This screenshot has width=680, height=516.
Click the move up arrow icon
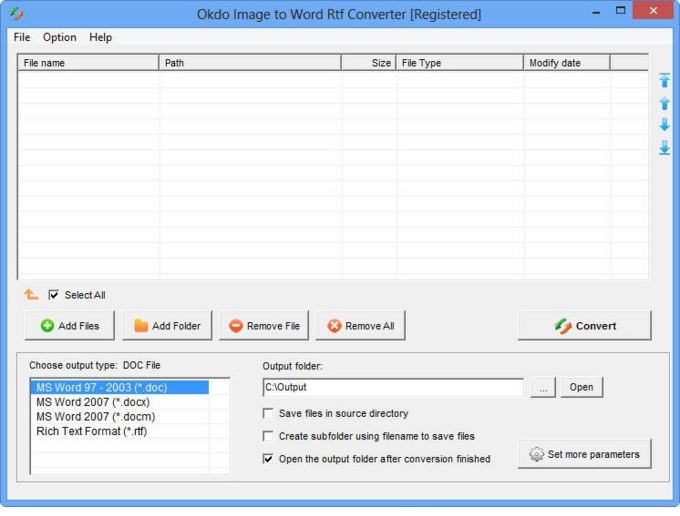(x=664, y=104)
